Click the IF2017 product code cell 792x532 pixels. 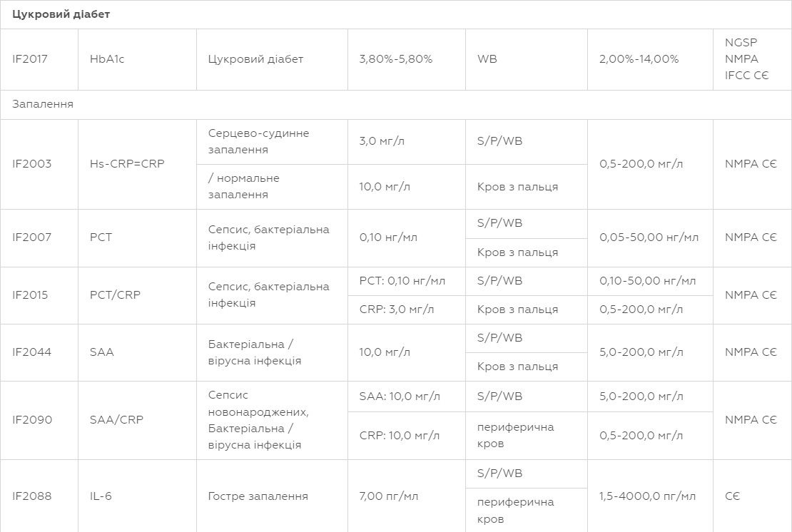[x=39, y=60]
